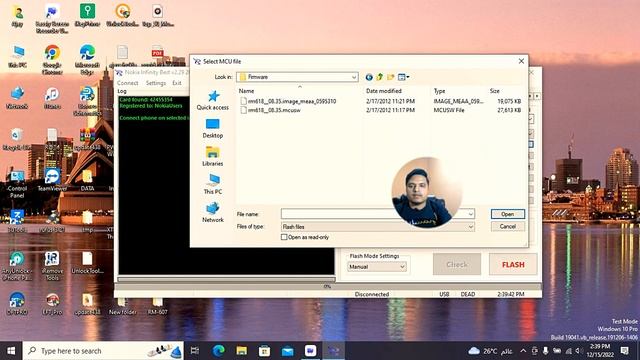Open UnlockTool file on desktop
This screenshot has width=640, height=360.
point(87,262)
